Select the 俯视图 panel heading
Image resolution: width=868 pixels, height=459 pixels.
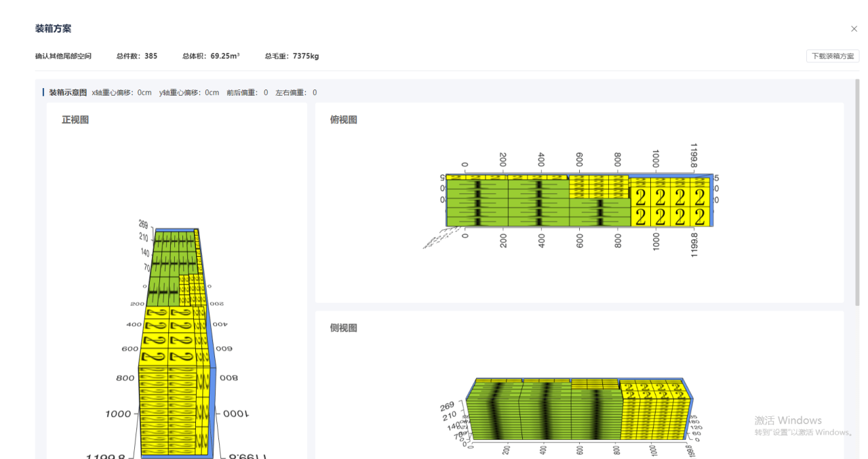[x=343, y=120]
